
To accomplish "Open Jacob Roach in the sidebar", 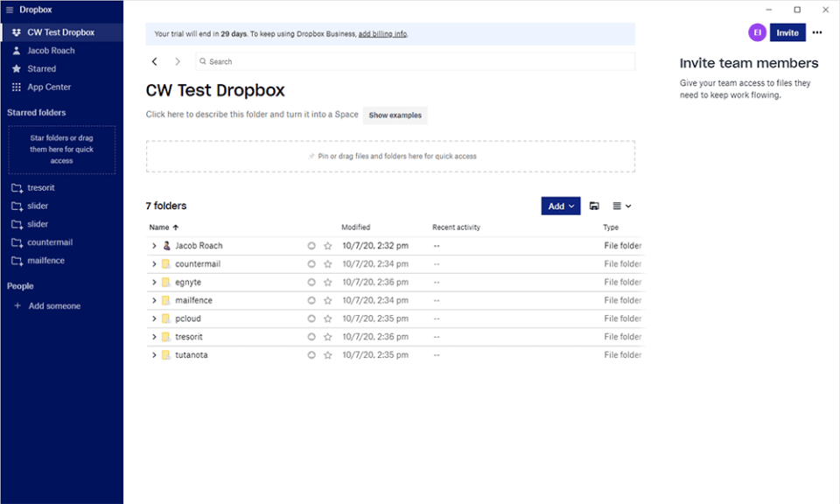I will click(51, 51).
